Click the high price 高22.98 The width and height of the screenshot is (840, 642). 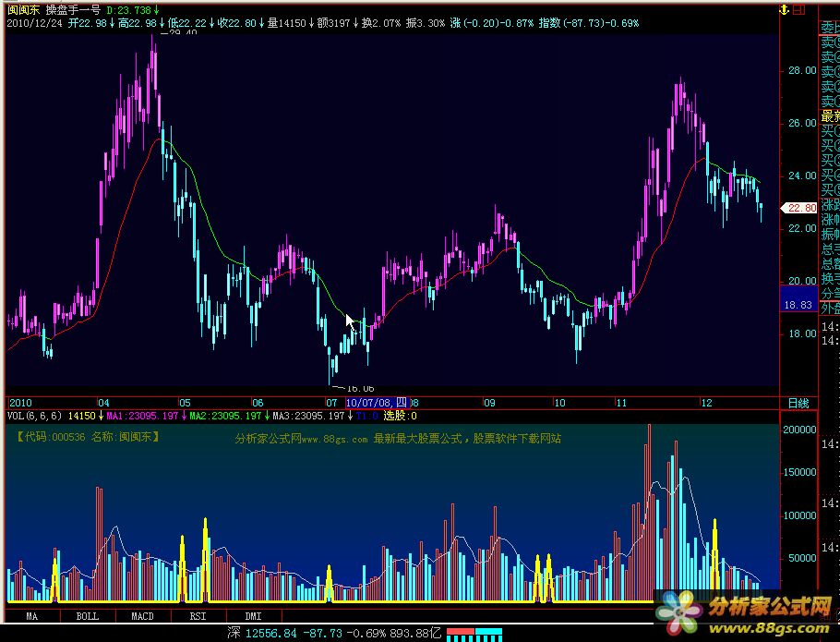coord(138,24)
